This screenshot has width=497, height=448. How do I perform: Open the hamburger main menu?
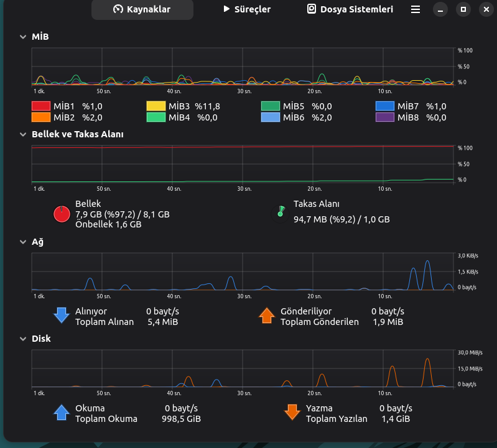(x=416, y=9)
